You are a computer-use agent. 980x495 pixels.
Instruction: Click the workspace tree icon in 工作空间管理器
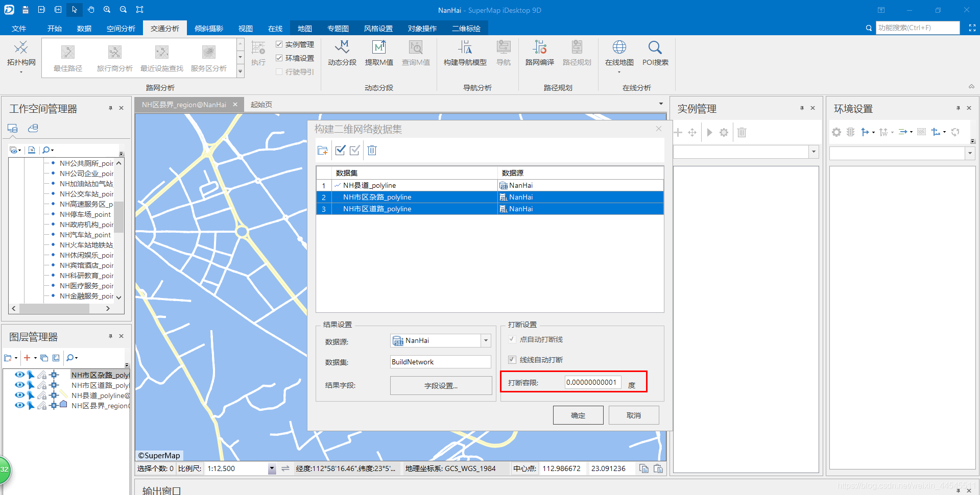tap(13, 128)
